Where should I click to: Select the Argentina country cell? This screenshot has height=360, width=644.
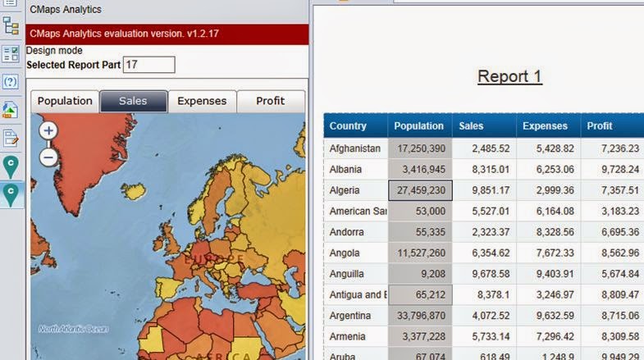point(356,316)
